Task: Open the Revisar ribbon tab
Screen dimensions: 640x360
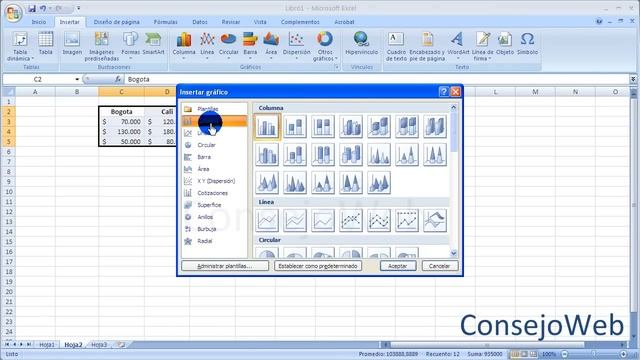Action: [231, 22]
